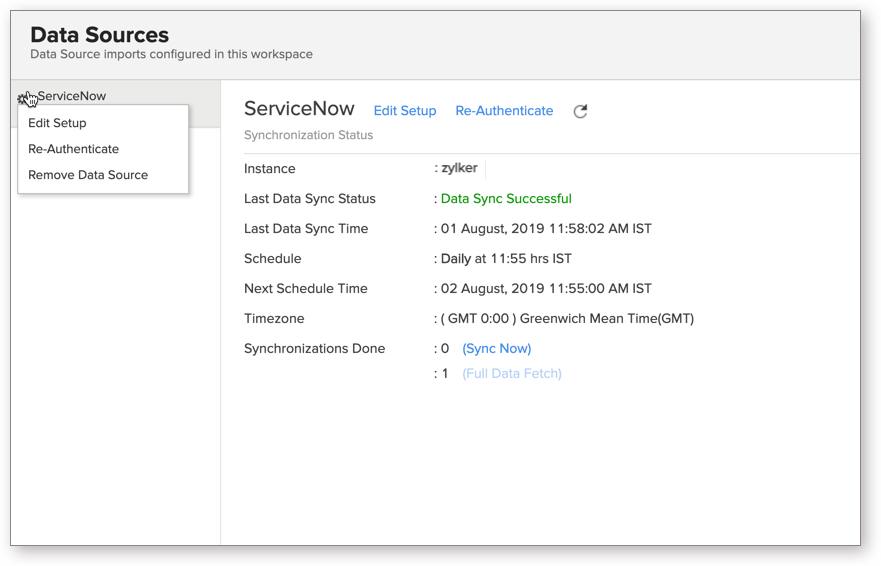Click the Timezone label
Screen dimensions: 881x566
point(274,319)
